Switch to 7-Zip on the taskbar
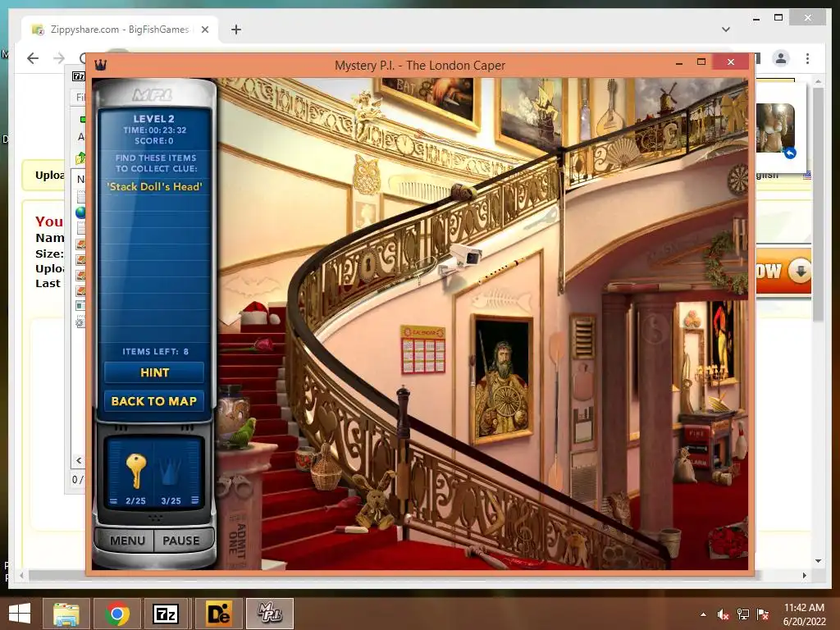The image size is (840, 630). 166,614
